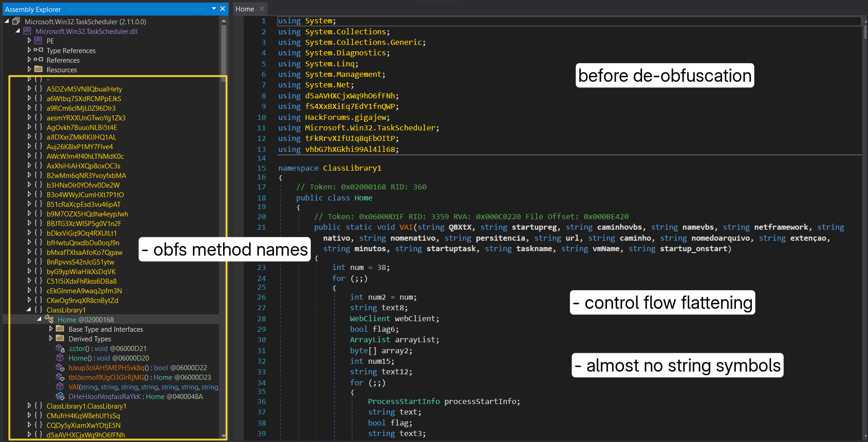868x442 pixels.
Task: Click the Resources folder icon
Action: (38, 70)
